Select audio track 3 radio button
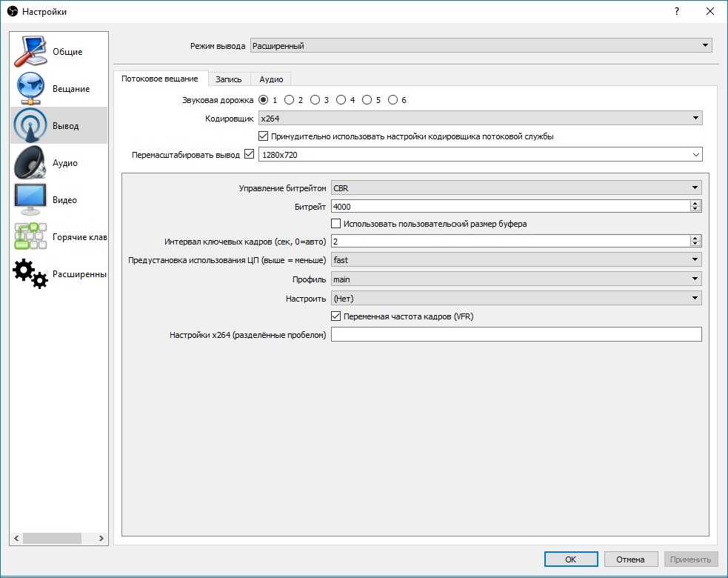Screen dimensions: 728x578 click(x=315, y=99)
